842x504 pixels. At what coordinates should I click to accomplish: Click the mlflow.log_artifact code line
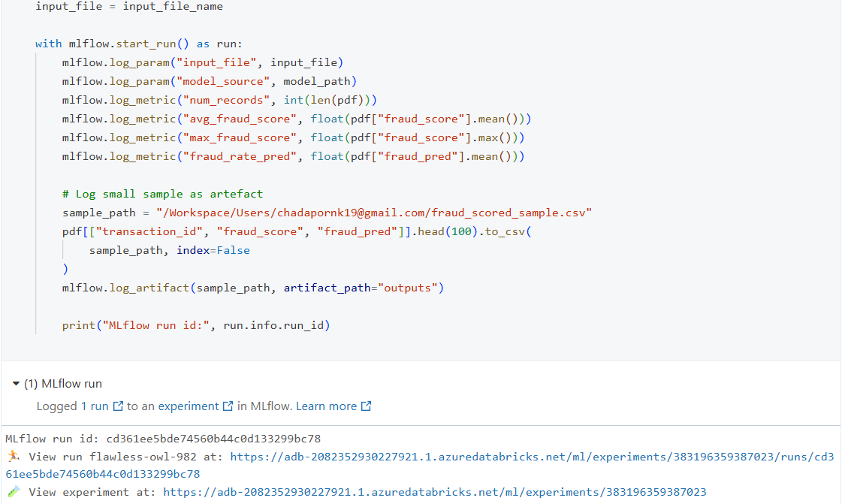252,288
